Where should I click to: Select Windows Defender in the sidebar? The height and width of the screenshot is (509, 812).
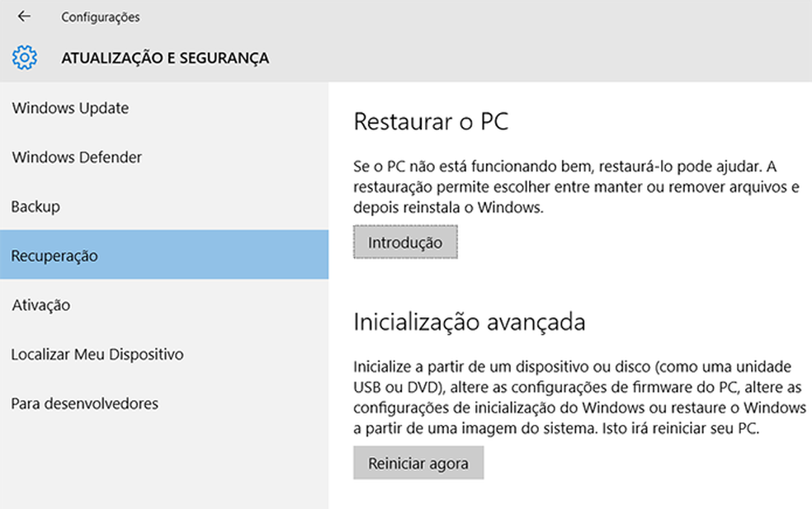click(77, 158)
